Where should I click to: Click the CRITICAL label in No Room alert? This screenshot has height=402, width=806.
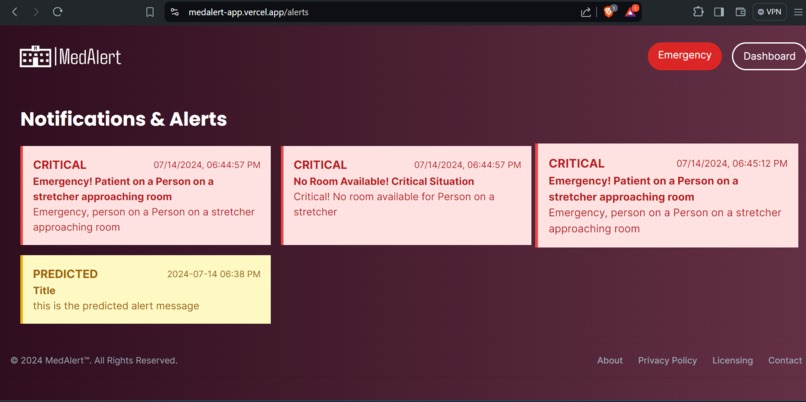(320, 165)
